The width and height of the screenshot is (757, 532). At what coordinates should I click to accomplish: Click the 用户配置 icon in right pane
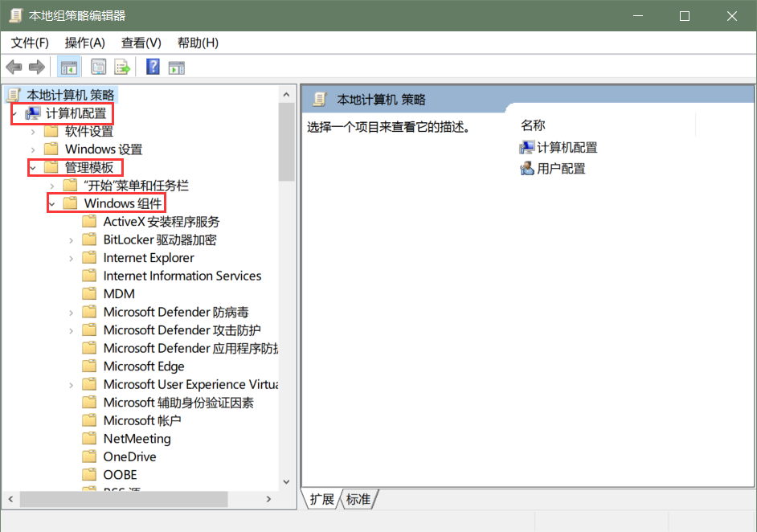coord(526,169)
